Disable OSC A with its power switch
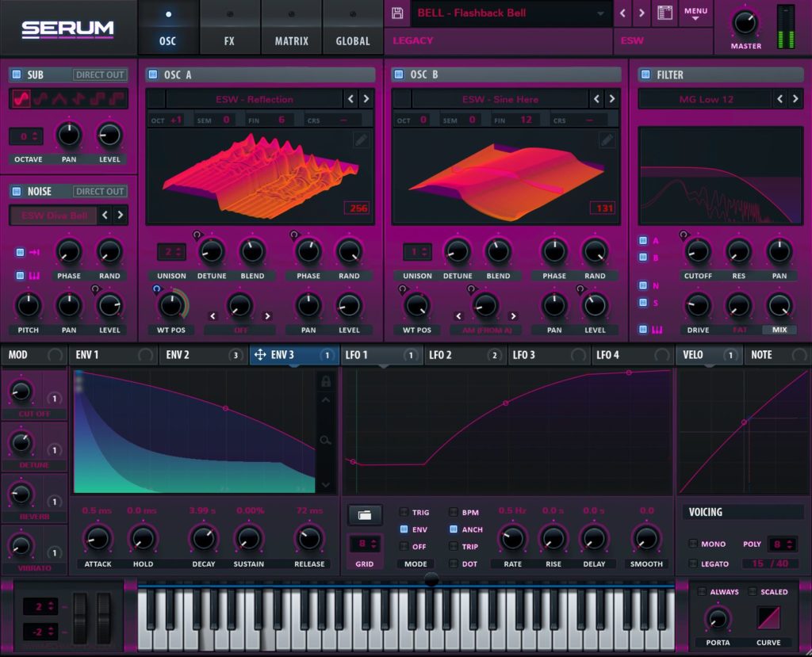Viewport: 812px width, 657px height. (x=153, y=74)
